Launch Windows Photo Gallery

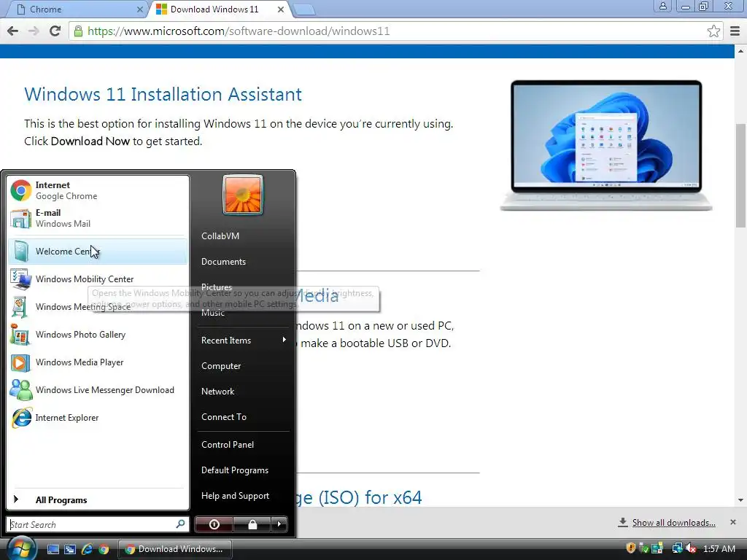(x=98, y=334)
